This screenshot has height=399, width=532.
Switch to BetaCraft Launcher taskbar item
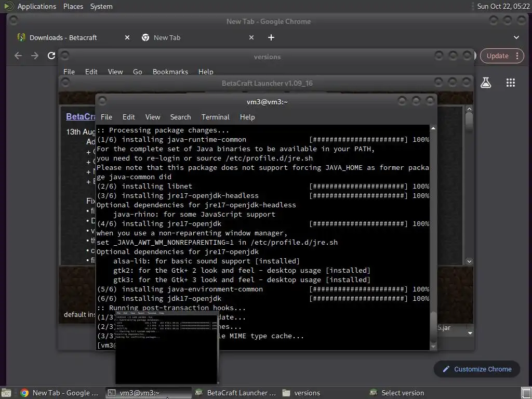tap(236, 393)
